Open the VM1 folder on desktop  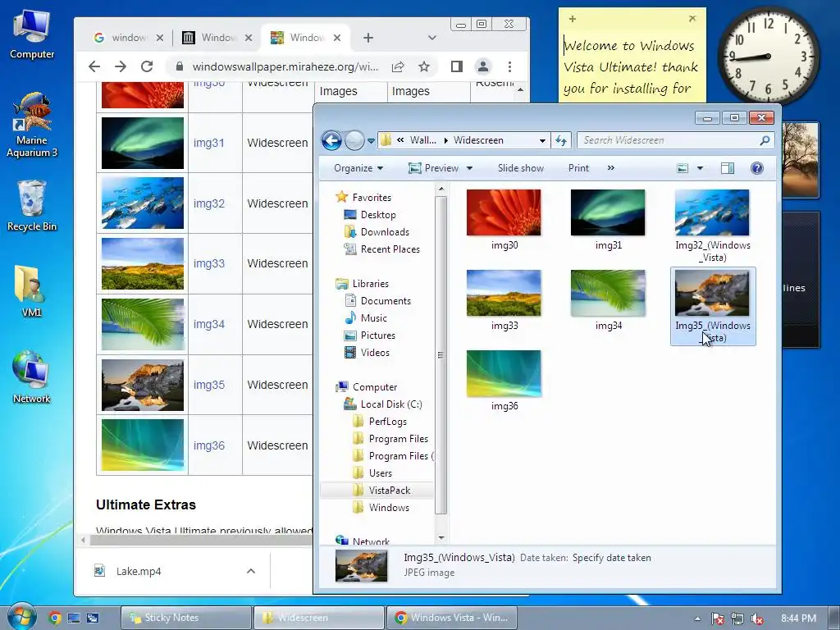click(31, 291)
